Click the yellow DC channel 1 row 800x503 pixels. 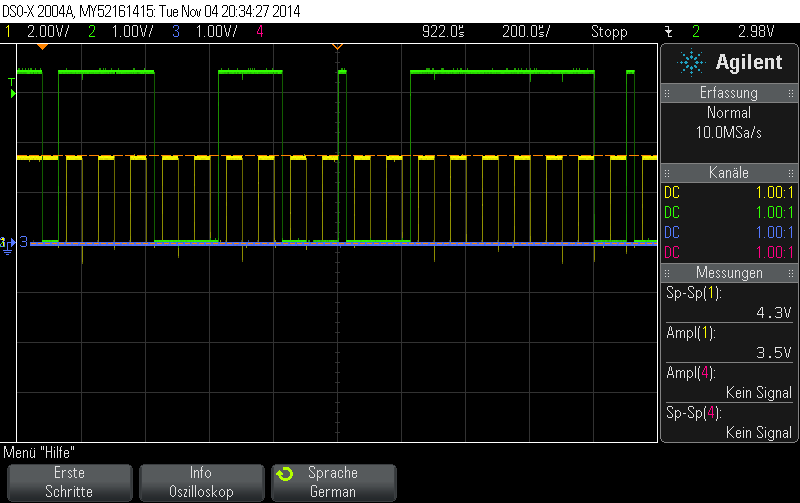[728, 192]
